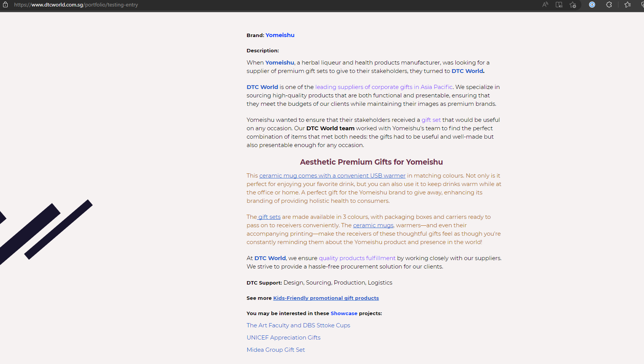Click DTC World link after 'At'
Screen dimensions: 644x364
[x=270, y=258]
